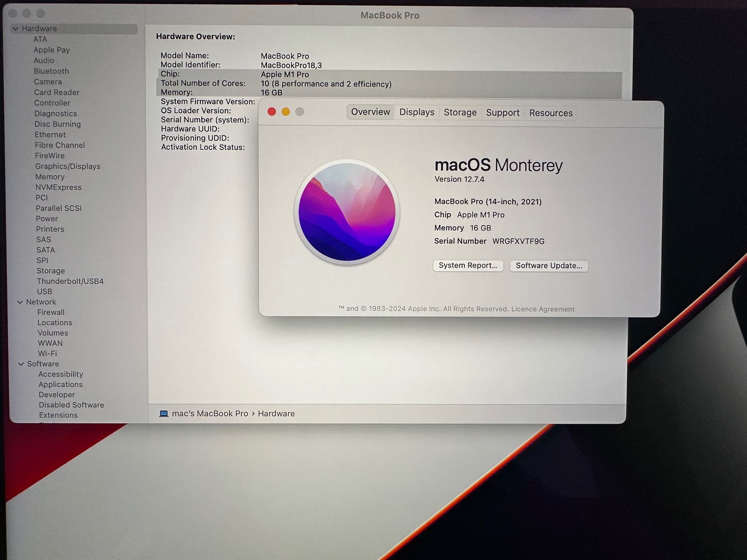Viewport: 747px width, 560px height.
Task: Open the Displays tab
Action: click(417, 112)
